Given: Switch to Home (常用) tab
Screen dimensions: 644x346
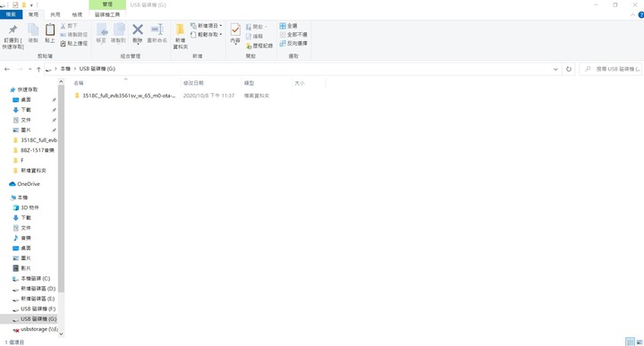Looking at the screenshot, I should [33, 15].
